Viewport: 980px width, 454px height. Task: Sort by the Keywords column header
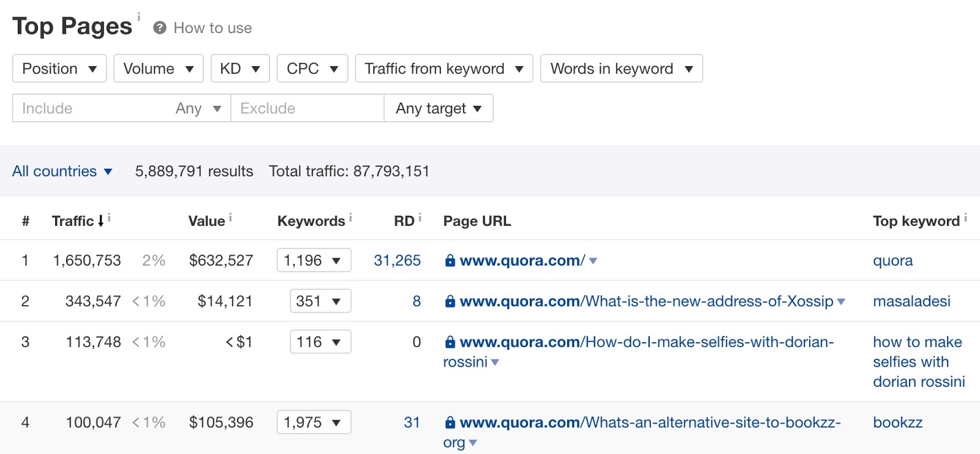311,221
